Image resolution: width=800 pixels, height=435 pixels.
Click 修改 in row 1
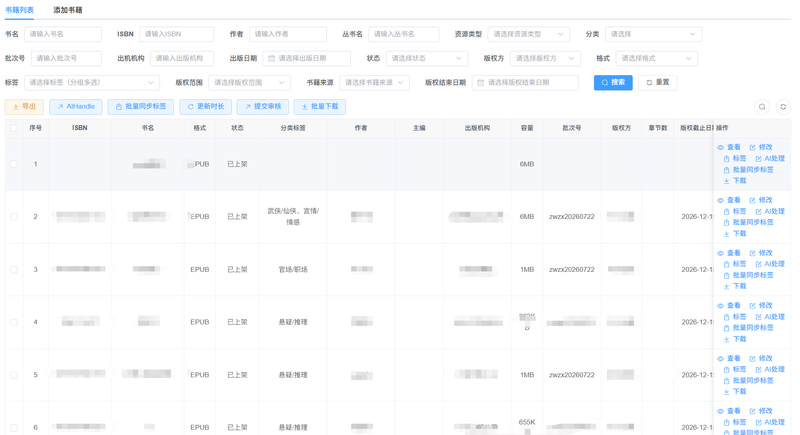click(x=761, y=147)
